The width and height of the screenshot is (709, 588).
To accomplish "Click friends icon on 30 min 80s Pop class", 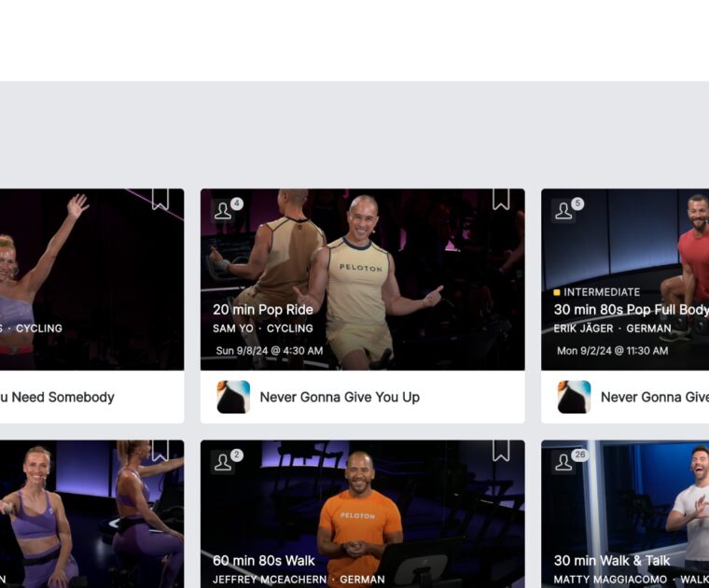I will point(563,211).
